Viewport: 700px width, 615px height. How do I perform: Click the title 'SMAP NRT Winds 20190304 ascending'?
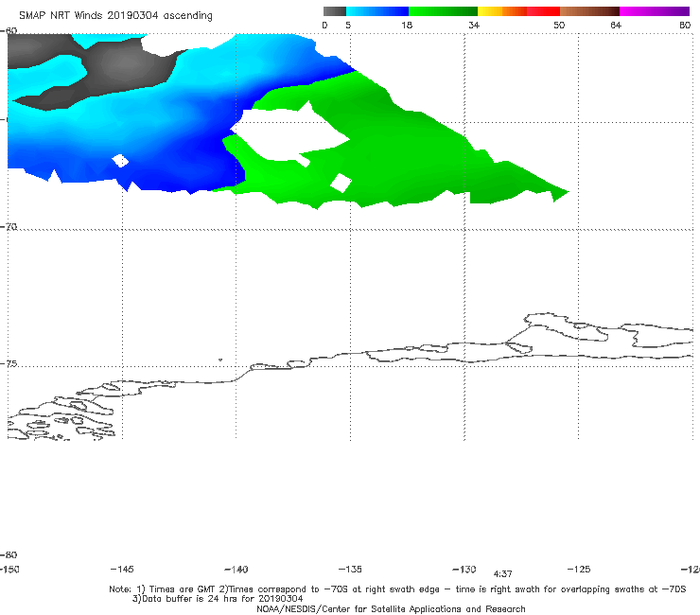(115, 16)
